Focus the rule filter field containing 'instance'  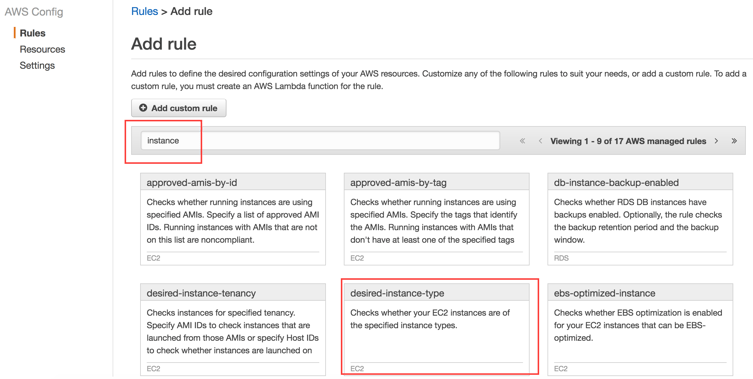pos(320,141)
